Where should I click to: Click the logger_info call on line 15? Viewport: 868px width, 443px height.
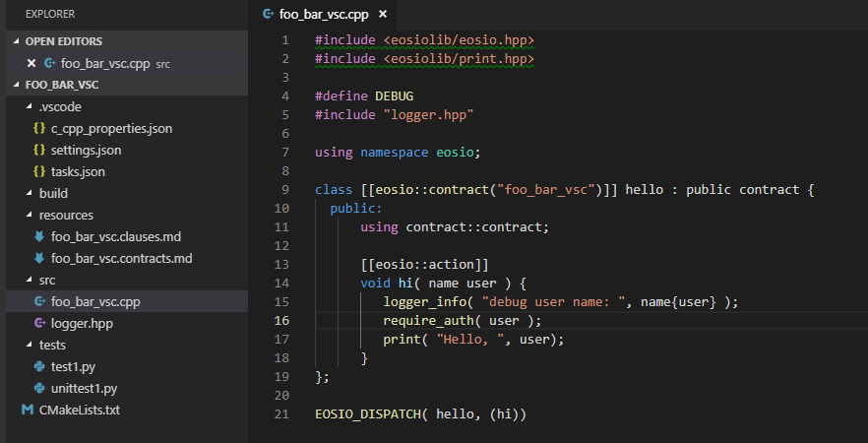coord(561,302)
